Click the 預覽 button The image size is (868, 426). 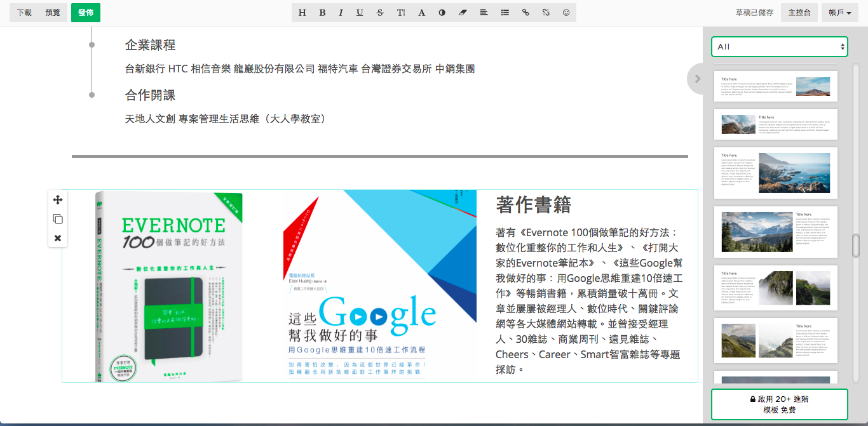53,13
